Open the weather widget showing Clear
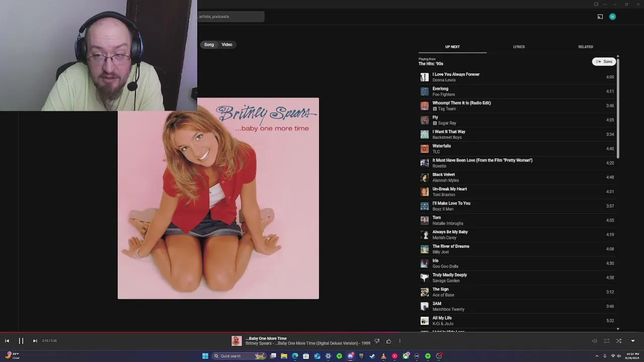This screenshot has width=644, height=362. click(x=12, y=356)
